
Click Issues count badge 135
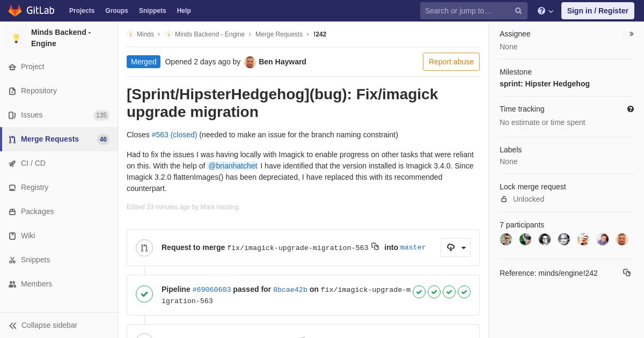(101, 115)
